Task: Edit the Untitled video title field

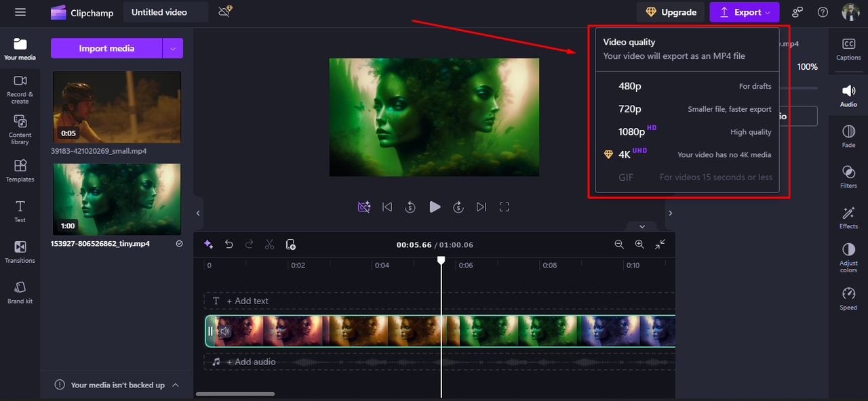Action: pos(165,12)
